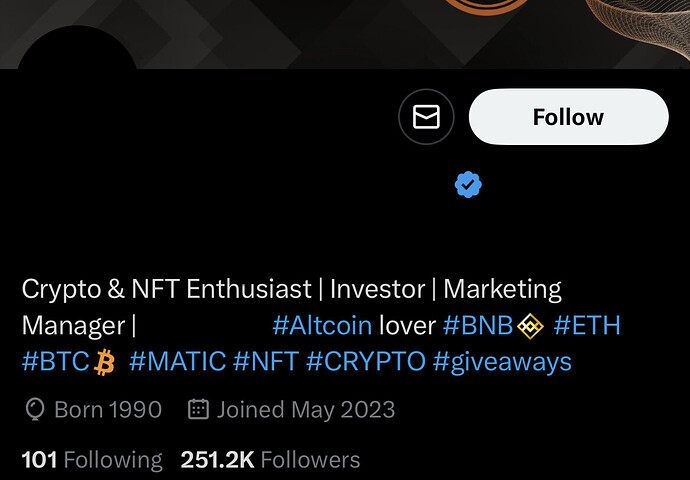View the 251.2K Followers list
690x480 pixels.
coord(270,460)
